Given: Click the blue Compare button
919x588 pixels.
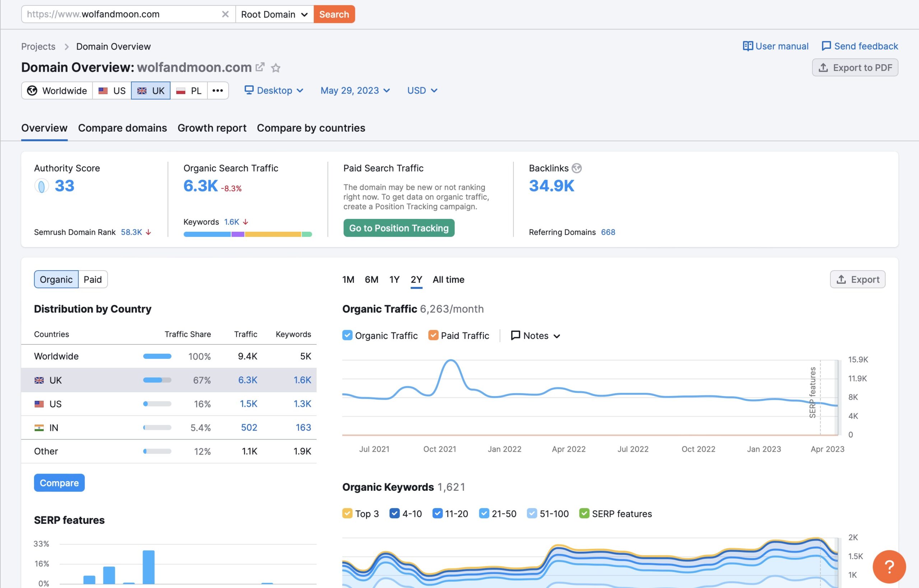Looking at the screenshot, I should point(59,483).
